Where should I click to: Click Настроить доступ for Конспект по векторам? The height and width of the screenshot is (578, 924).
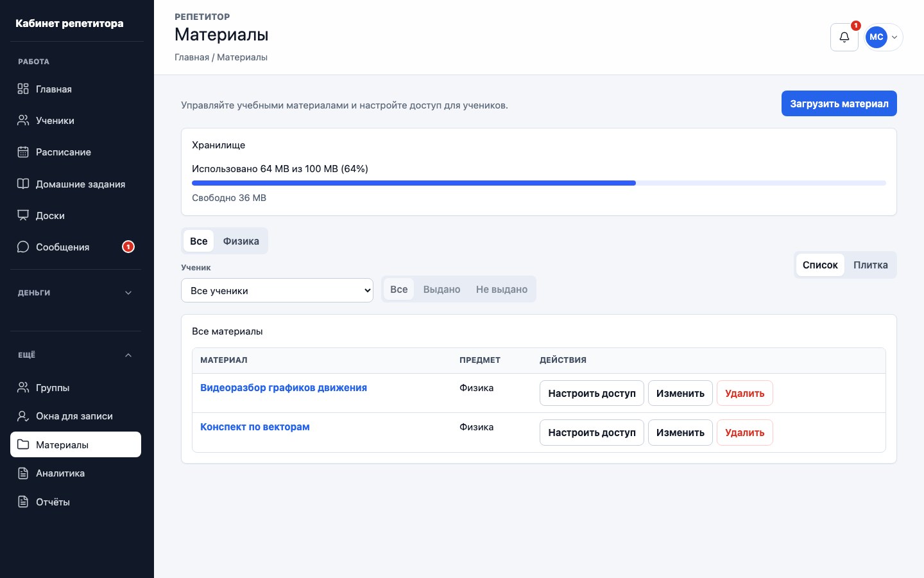coord(592,432)
